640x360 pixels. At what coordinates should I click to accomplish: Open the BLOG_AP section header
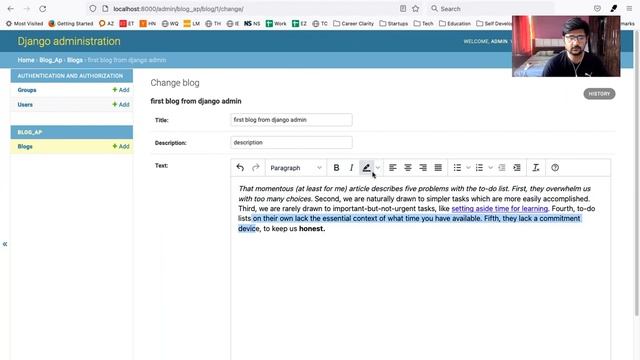click(x=30, y=132)
